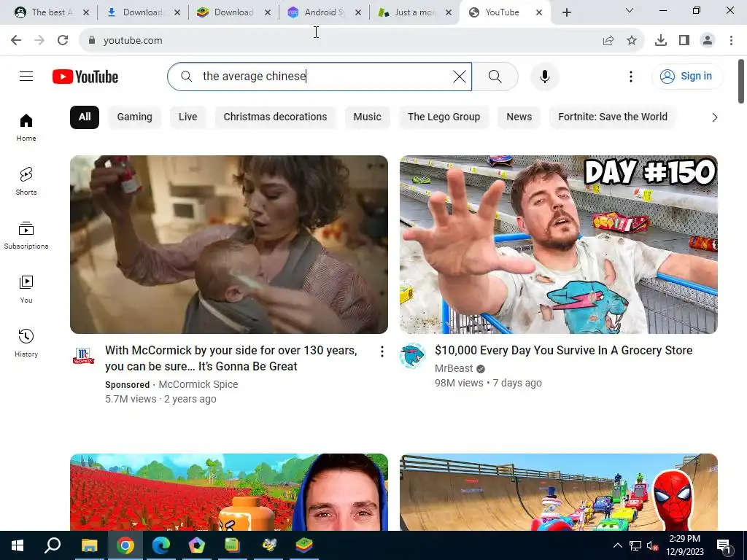Show hidden system tray icons
Viewport: 747px width, 560px height.
617,545
